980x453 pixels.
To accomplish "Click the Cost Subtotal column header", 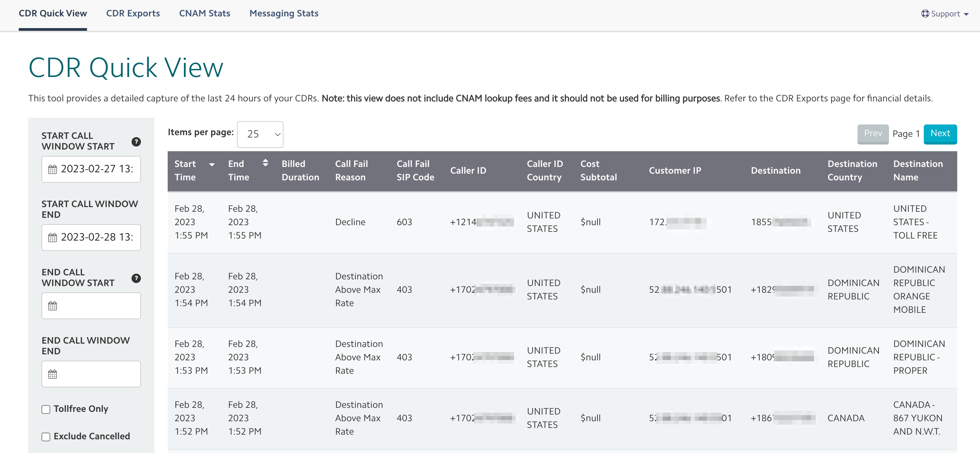I will (x=598, y=170).
